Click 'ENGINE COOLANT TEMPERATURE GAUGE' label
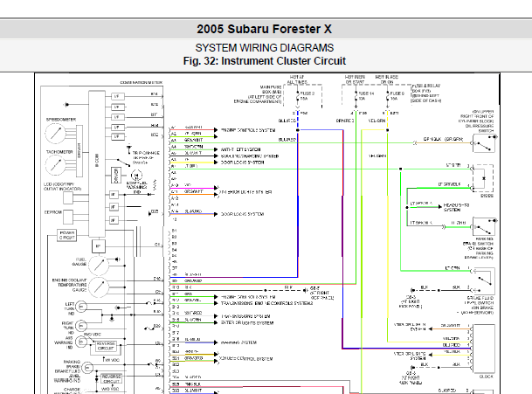 point(69,285)
